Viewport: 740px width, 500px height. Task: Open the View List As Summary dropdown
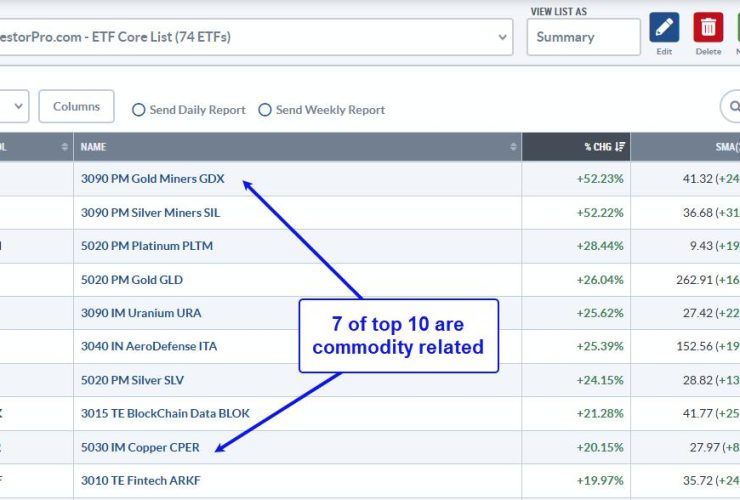[x=583, y=37]
